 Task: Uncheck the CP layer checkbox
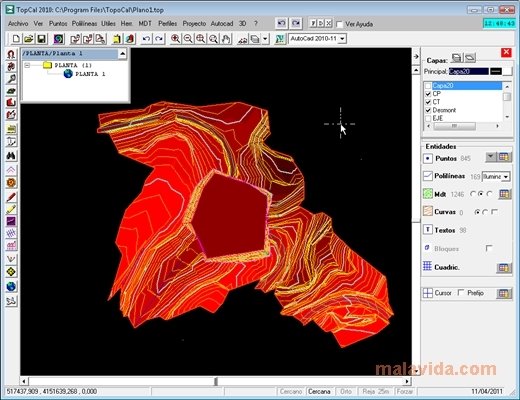(428, 94)
